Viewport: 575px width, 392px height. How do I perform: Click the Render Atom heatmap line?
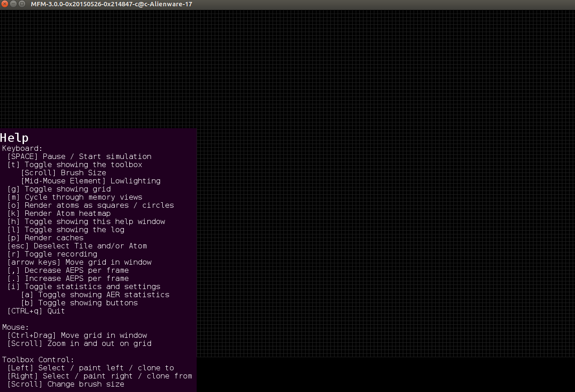[x=59, y=214]
